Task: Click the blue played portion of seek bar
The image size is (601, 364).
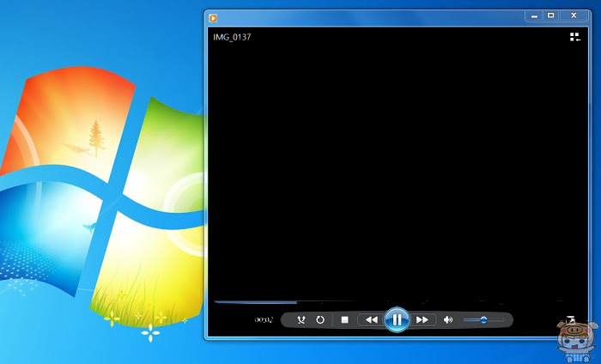Action: [x=256, y=302]
